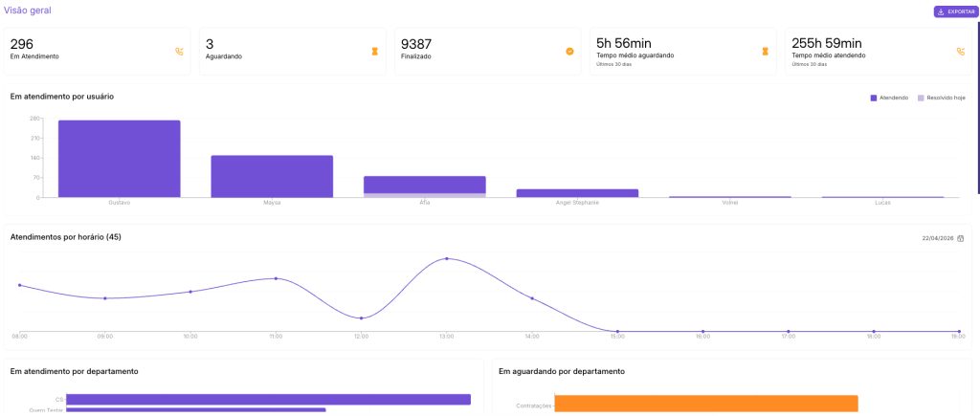Click the phone icon in Em Atendimento card
The height and width of the screenshot is (416, 980).
click(x=179, y=51)
